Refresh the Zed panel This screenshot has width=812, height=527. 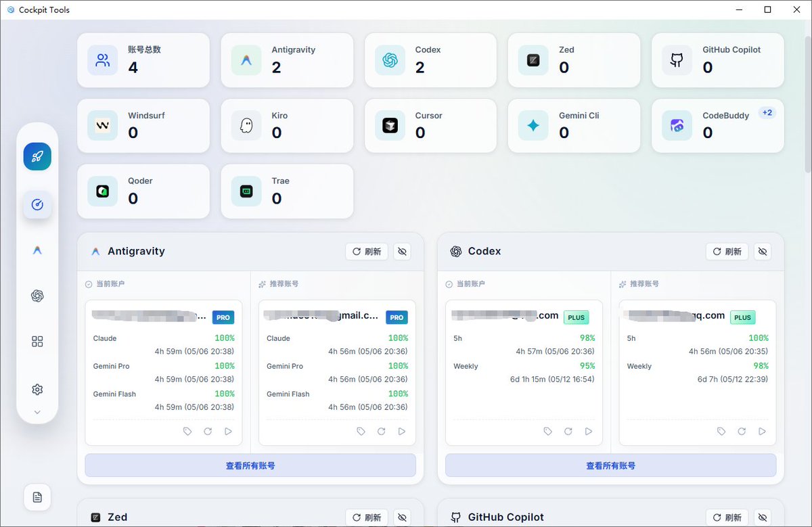pyautogui.click(x=367, y=518)
